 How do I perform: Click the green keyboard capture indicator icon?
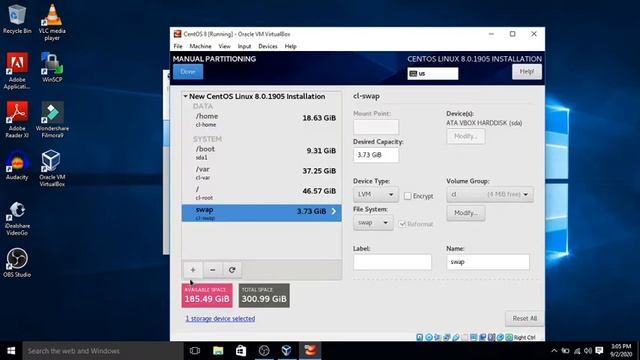(509, 337)
